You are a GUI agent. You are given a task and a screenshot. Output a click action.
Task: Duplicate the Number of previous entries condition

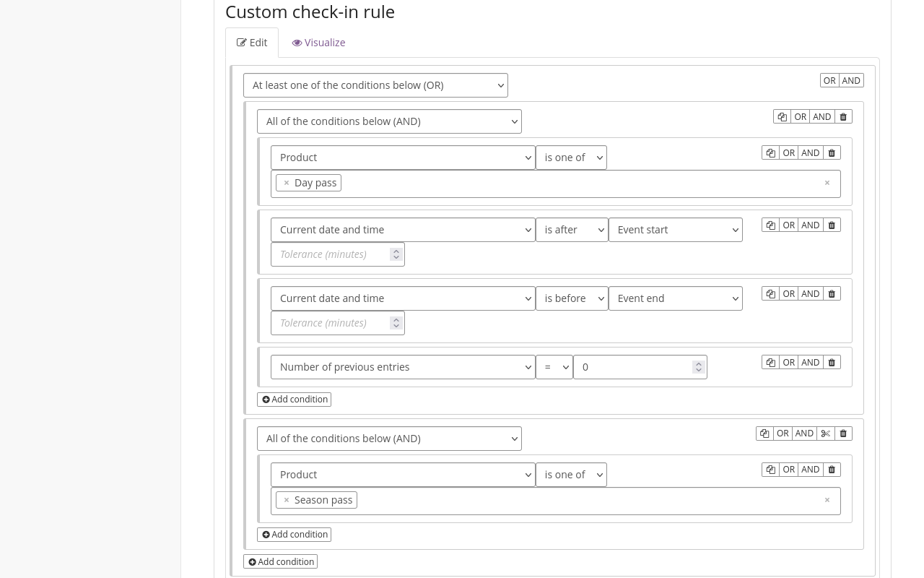[x=770, y=363]
